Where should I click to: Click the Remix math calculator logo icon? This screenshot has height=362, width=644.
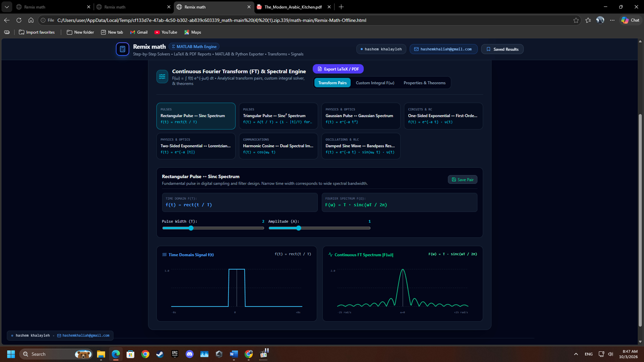tap(123, 49)
